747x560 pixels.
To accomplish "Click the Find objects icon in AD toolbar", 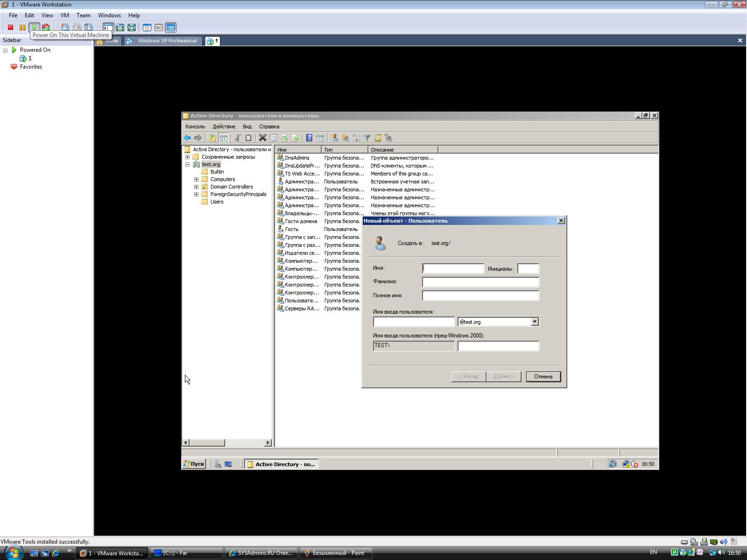I will click(x=378, y=138).
